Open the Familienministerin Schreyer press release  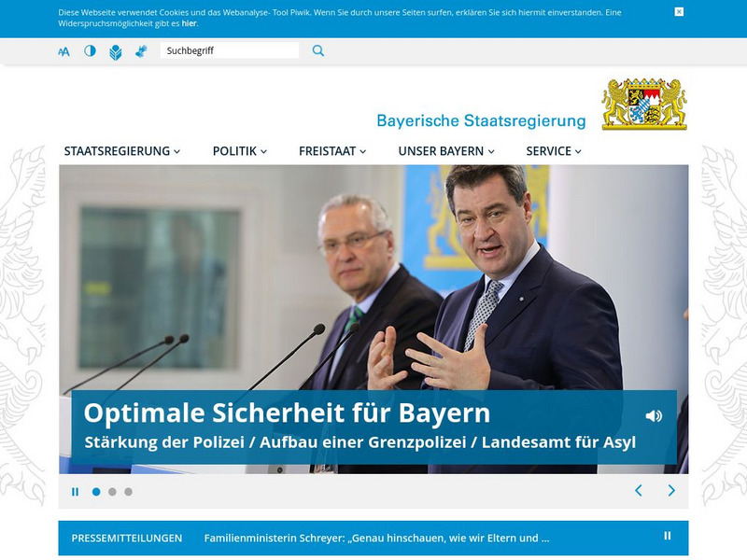378,537
